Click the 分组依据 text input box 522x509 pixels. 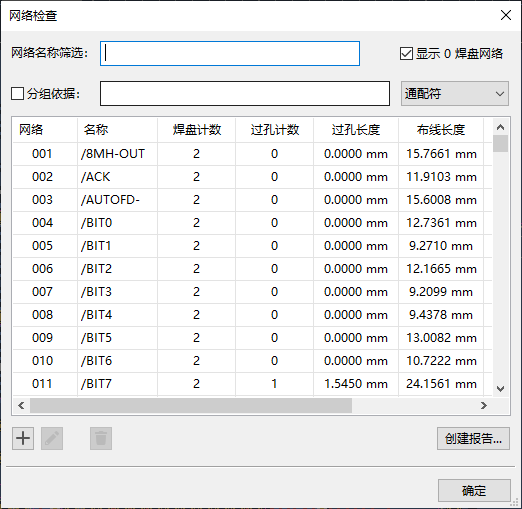(245, 94)
